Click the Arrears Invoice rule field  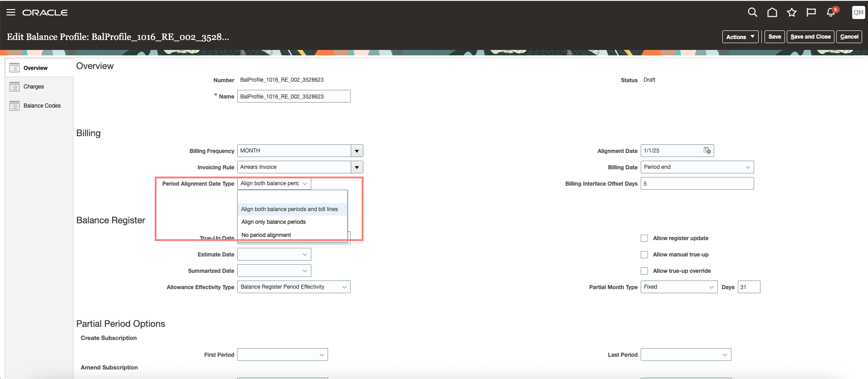(294, 167)
